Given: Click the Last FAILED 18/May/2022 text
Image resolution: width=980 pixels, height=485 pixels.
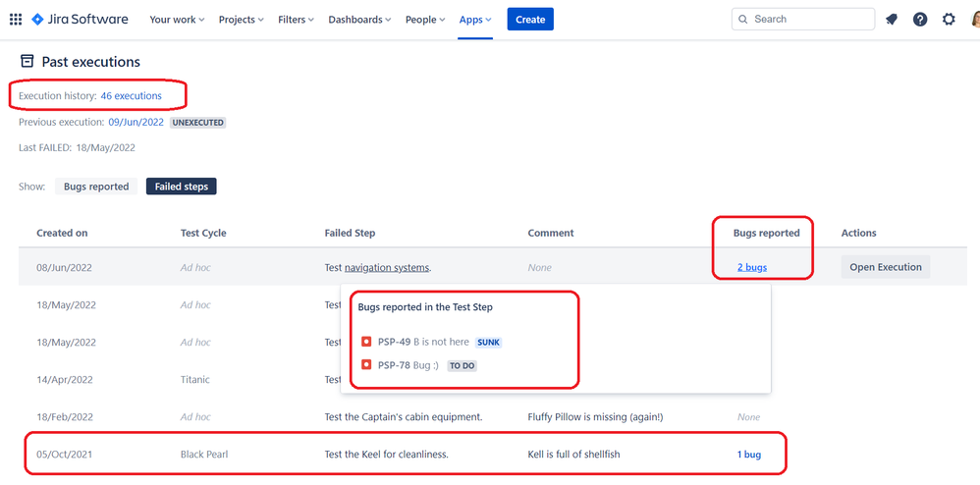Looking at the screenshot, I should (x=77, y=147).
